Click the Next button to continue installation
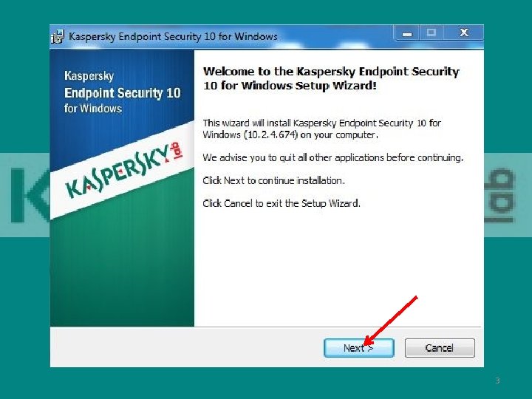 (359, 348)
